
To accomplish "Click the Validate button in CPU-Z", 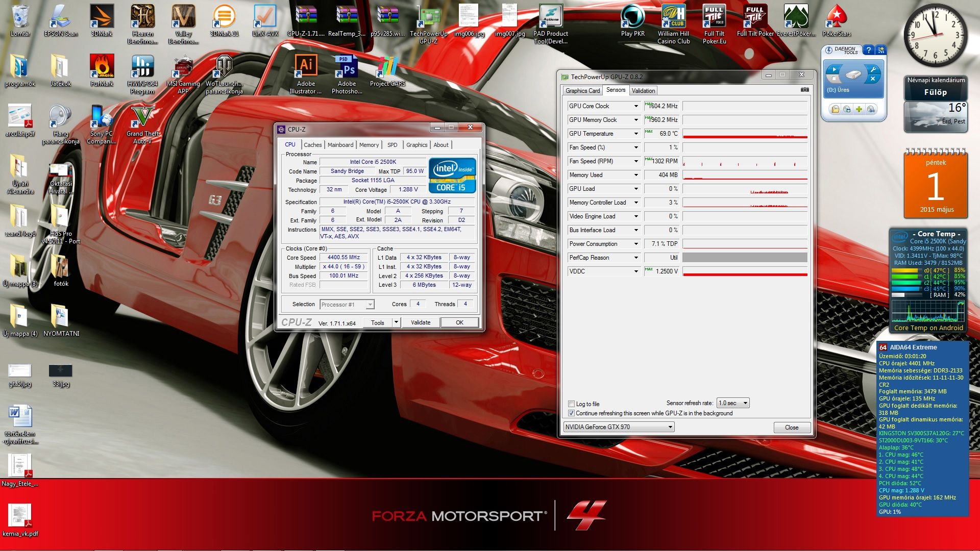I will (x=421, y=322).
